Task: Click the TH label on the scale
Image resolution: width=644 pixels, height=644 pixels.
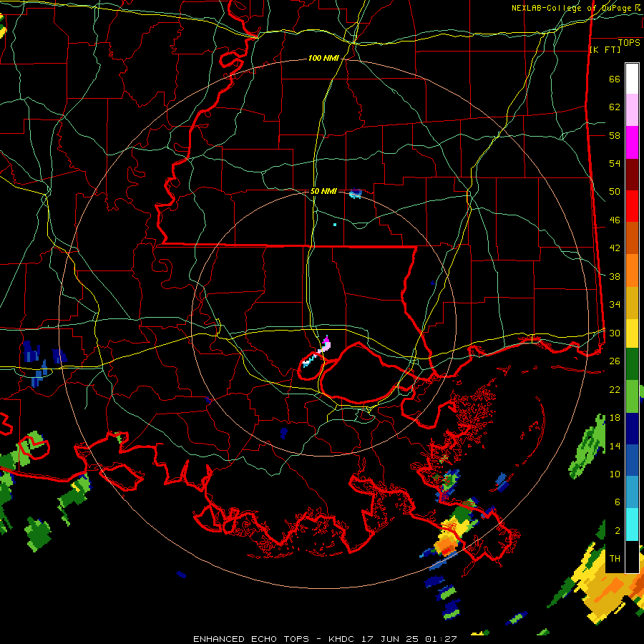Action: [x=615, y=559]
